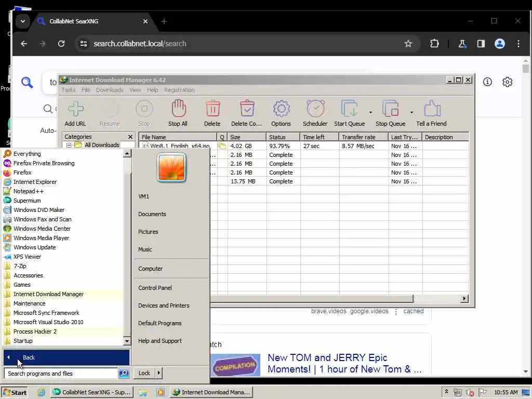Sort by File Name column header
532x399 pixels.
coord(178,137)
